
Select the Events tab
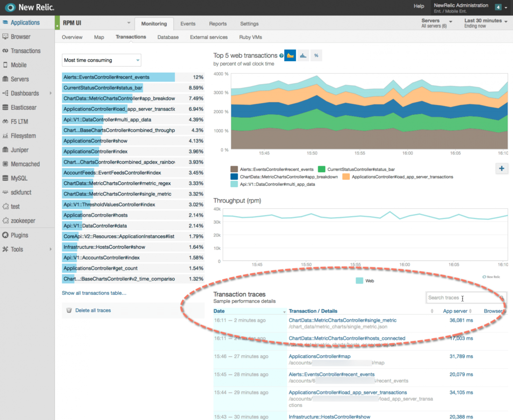coord(188,23)
